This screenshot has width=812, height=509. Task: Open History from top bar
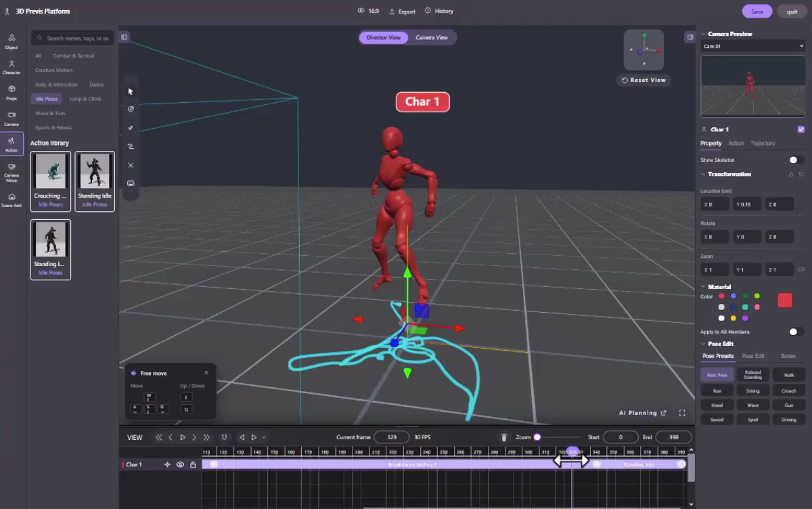tap(439, 11)
